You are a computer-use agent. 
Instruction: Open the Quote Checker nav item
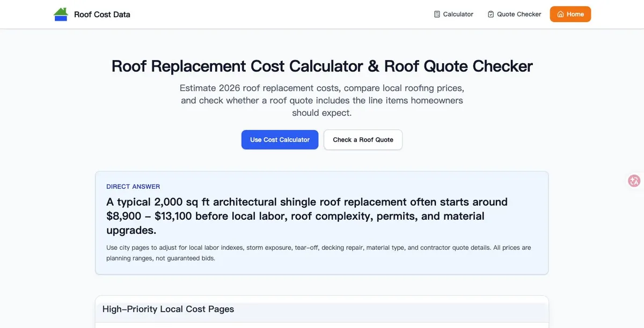[x=514, y=14]
